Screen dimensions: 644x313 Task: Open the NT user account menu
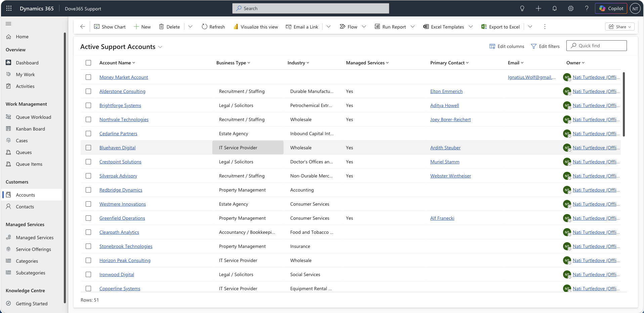tap(635, 9)
